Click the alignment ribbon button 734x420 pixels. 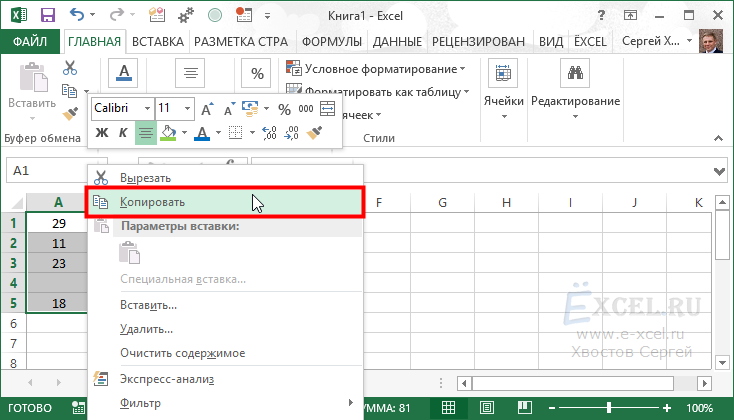(x=190, y=73)
